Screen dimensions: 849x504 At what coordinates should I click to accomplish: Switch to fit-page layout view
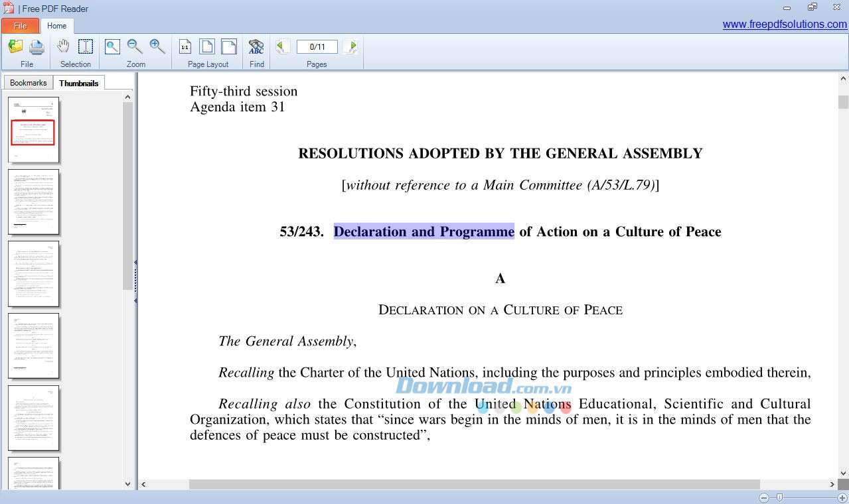206,46
